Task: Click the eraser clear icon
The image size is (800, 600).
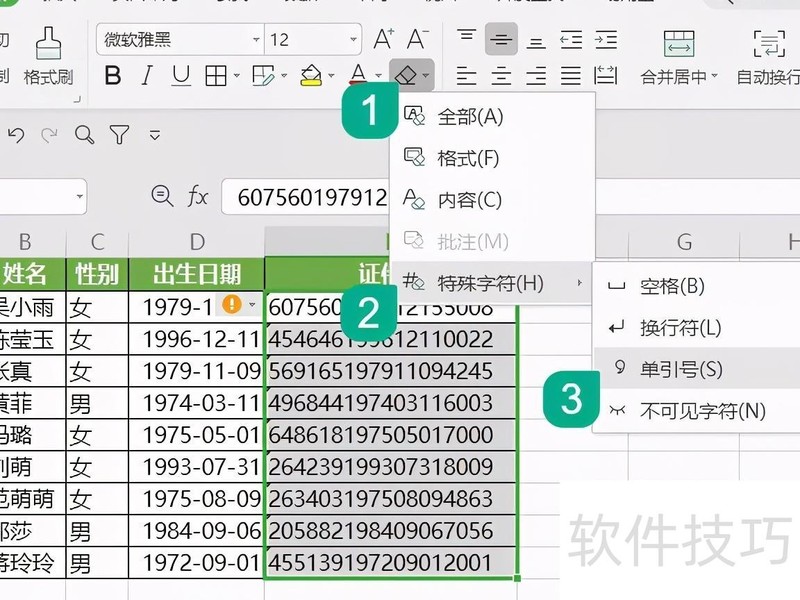Action: click(406, 76)
